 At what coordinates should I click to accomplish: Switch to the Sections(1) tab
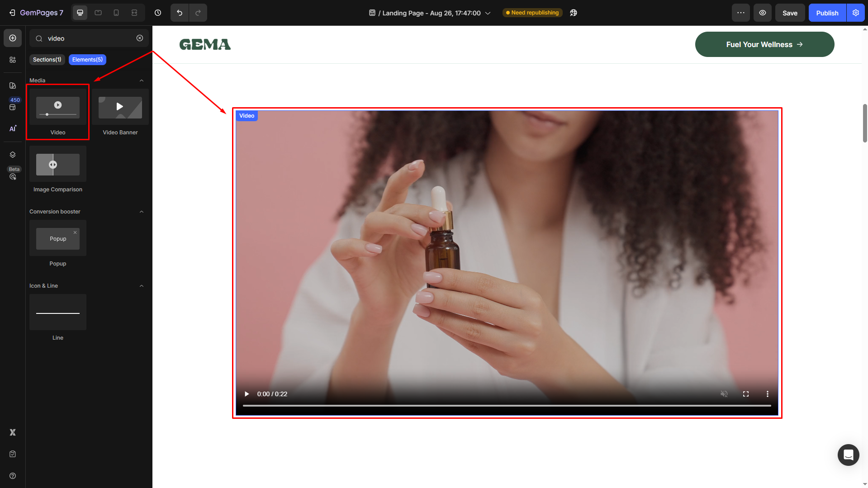[47, 60]
